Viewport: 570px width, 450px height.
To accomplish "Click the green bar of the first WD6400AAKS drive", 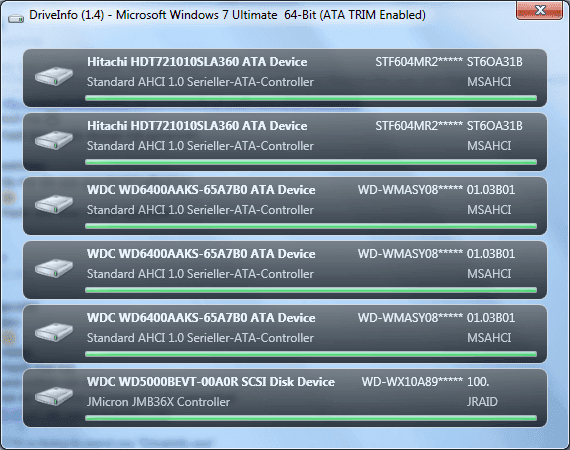I will point(311,226).
